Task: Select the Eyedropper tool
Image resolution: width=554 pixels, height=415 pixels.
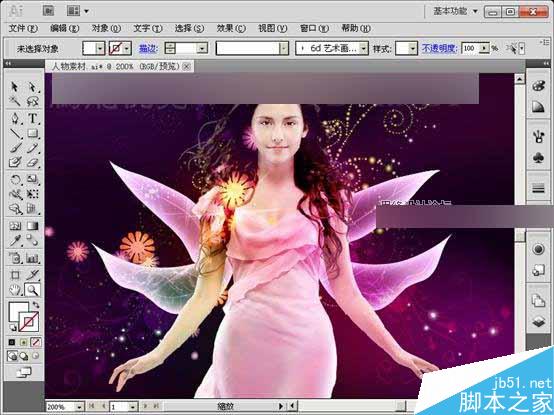Action: pyautogui.click(x=15, y=241)
